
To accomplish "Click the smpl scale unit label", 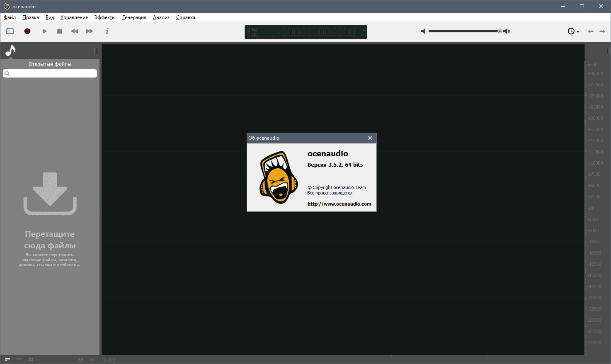I will pyautogui.click(x=592, y=65).
